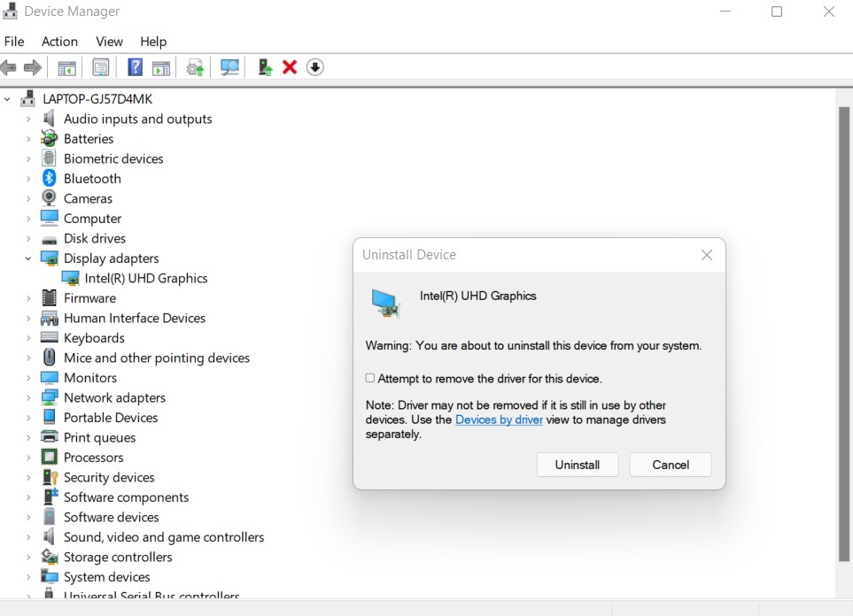Collapse the Display adapters category
The image size is (853, 616).
28,258
